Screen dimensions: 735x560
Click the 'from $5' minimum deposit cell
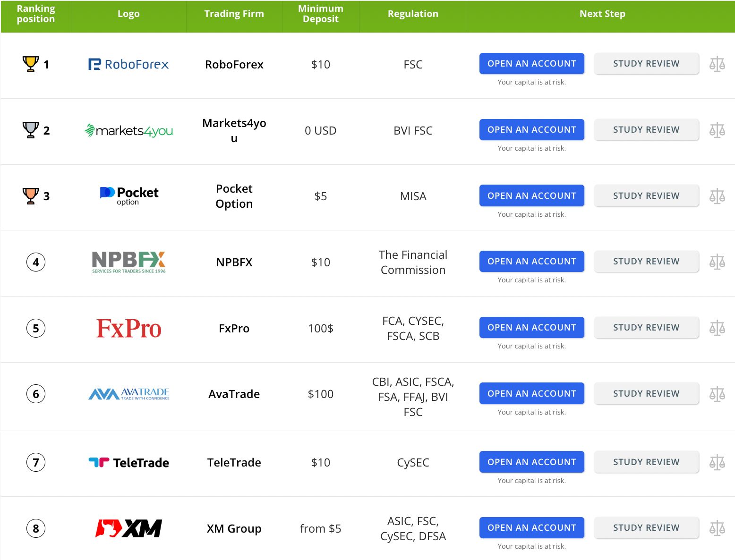(x=320, y=528)
